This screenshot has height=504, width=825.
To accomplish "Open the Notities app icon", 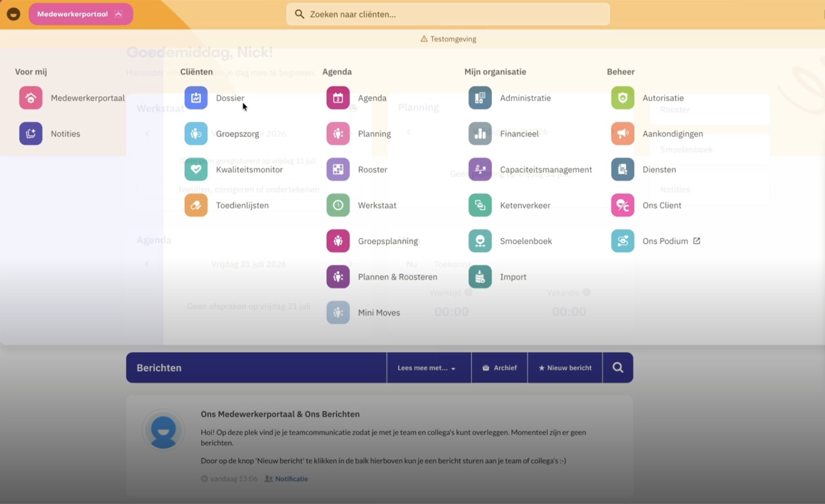I will (31, 133).
